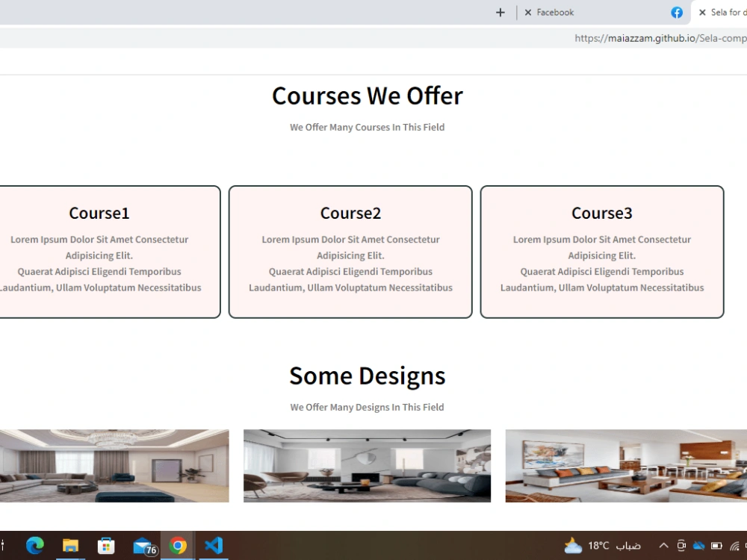Click 'We Offer Many Courses In This Field'
Screen dimensions: 747x560
[x=368, y=127]
